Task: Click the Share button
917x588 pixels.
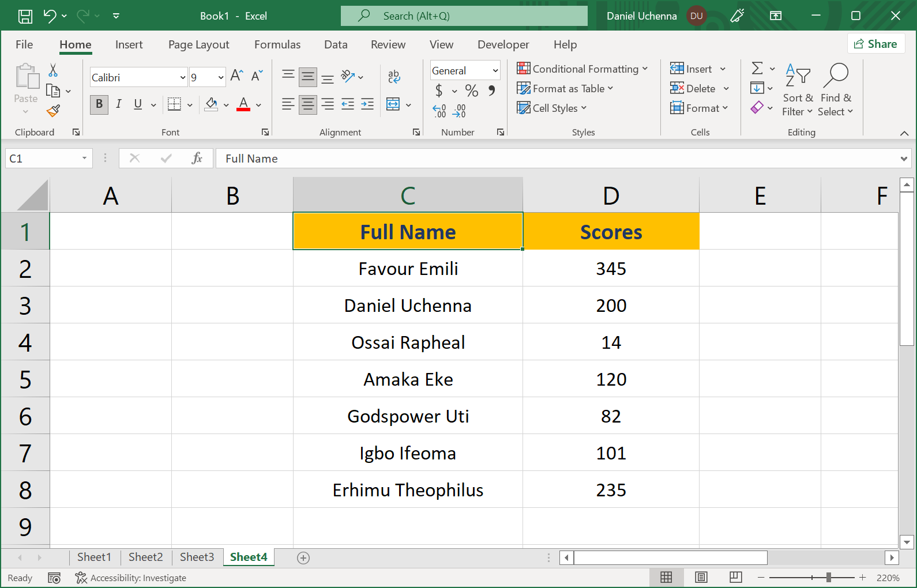Action: [875, 44]
